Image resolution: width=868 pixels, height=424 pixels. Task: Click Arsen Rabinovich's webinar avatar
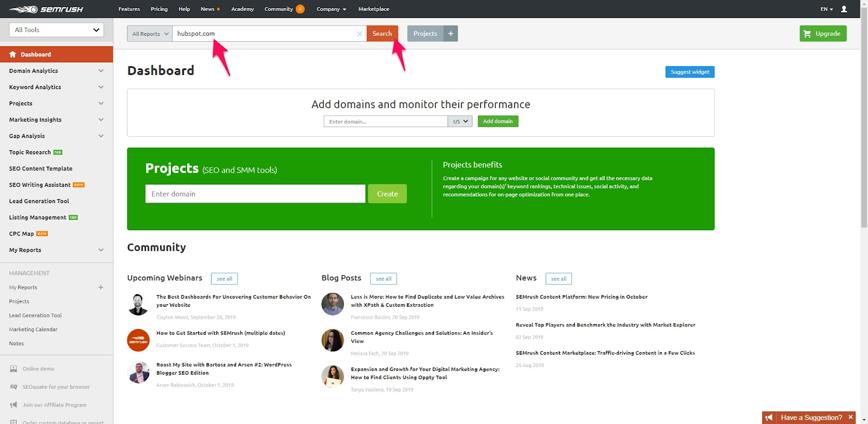(x=138, y=372)
